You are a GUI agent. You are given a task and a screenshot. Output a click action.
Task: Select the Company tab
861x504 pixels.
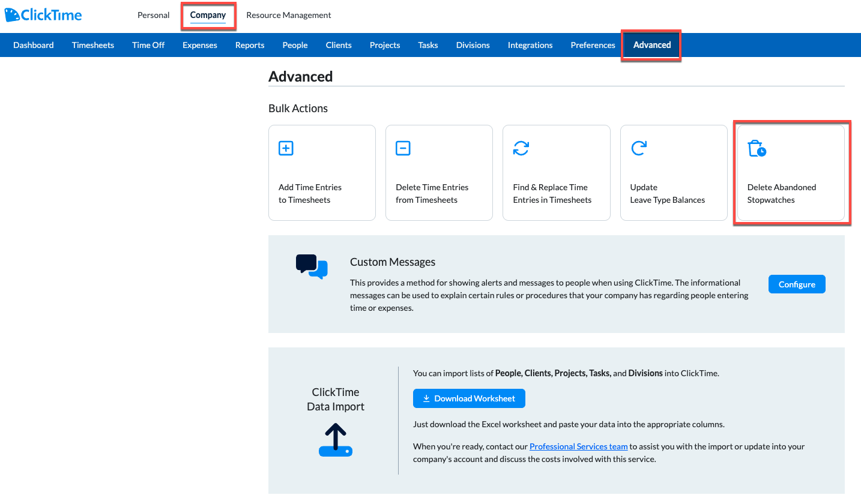click(x=208, y=15)
